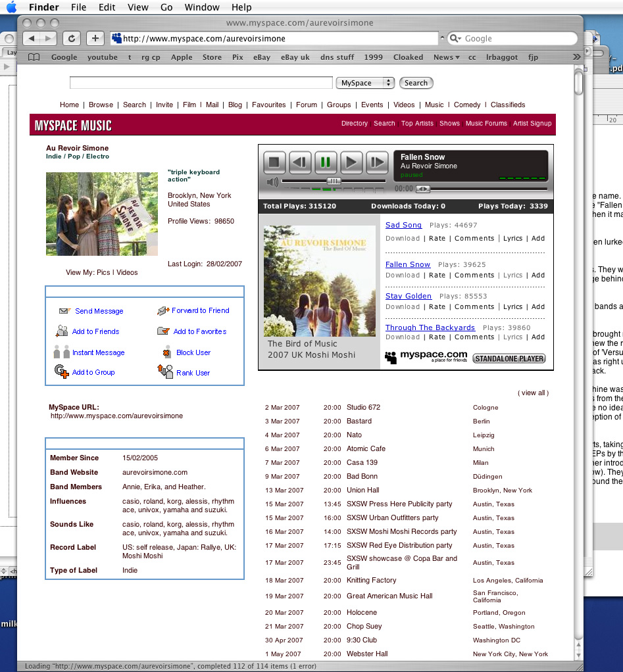
Task: Play the Sad Song track link
Action: 403,225
